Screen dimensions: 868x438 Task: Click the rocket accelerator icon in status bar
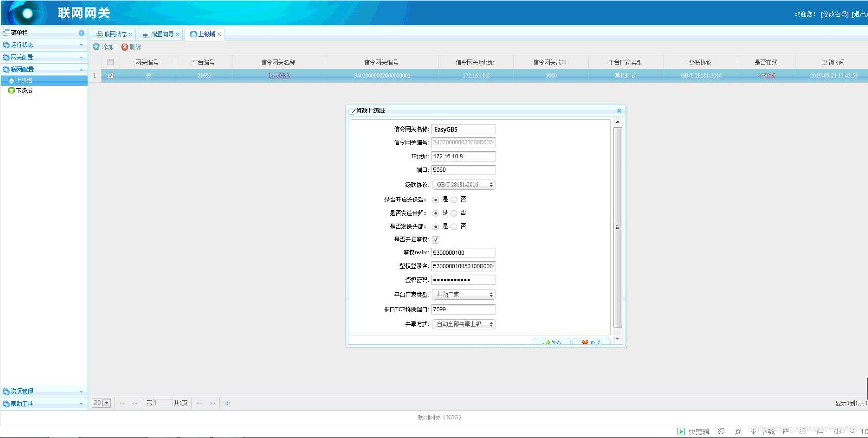click(x=738, y=431)
